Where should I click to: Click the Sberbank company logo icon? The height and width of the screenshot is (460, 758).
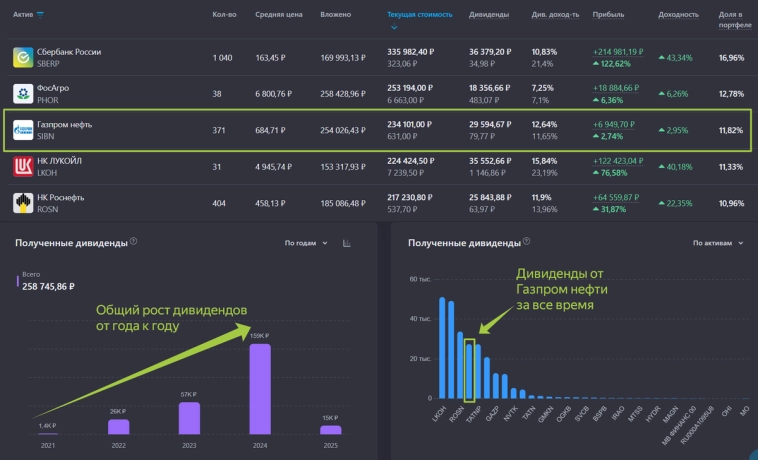[x=23, y=58]
